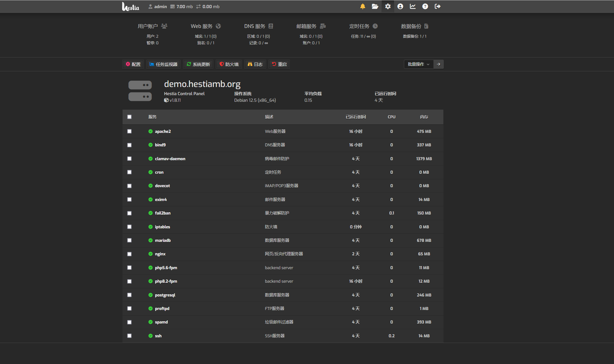Click the mariadb green status icon
Screen dimensions: 614x364
point(150,240)
